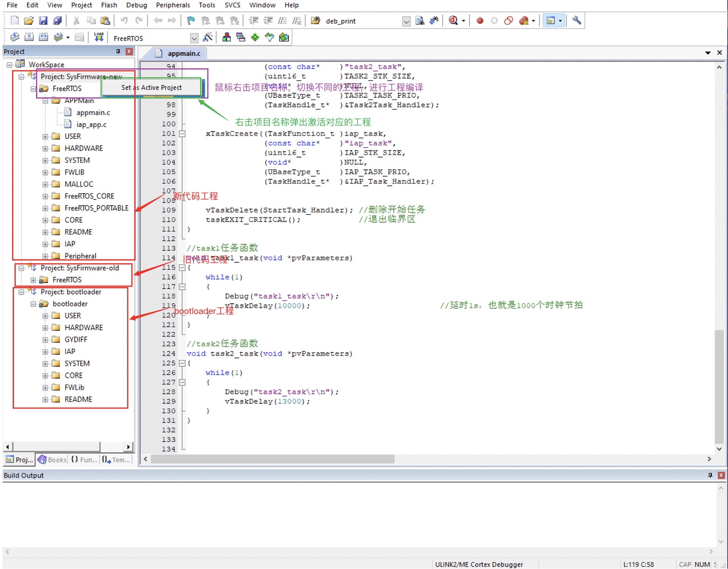Collapse code fold at line 115
This screenshot has width=728, height=569.
tap(182, 267)
